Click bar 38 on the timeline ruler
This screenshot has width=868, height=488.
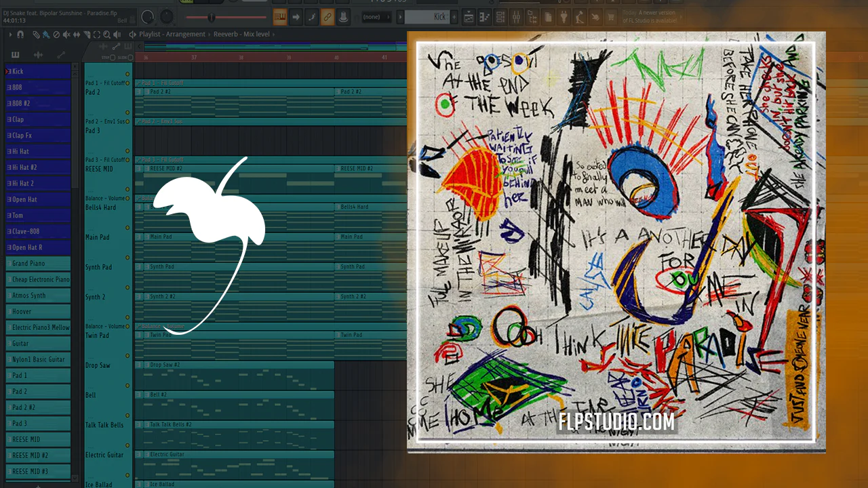241,58
